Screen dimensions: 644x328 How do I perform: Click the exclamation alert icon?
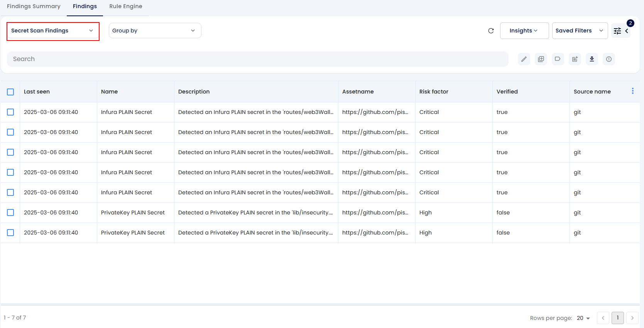pos(609,59)
